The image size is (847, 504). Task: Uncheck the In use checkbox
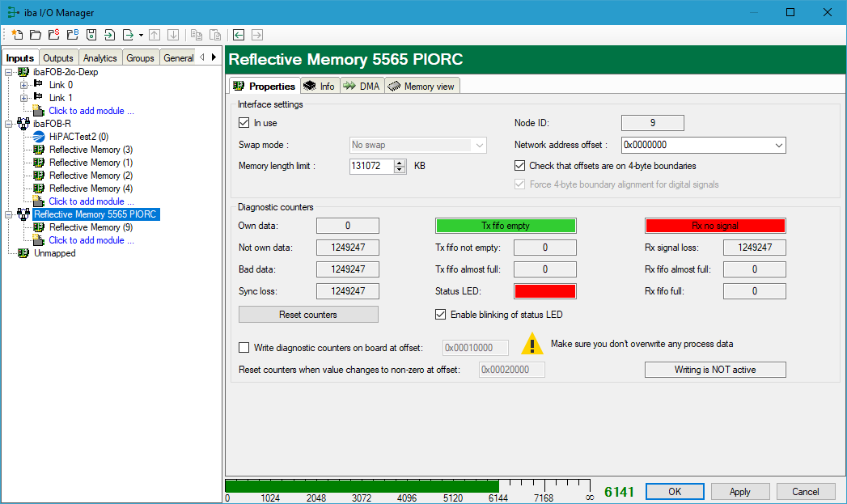pyautogui.click(x=244, y=123)
